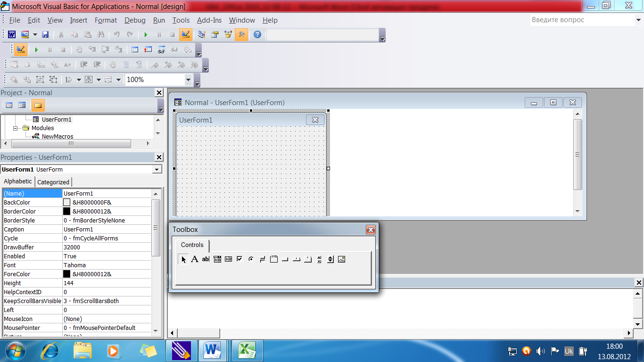Select the ListBox control in Toolbox

(x=229, y=259)
